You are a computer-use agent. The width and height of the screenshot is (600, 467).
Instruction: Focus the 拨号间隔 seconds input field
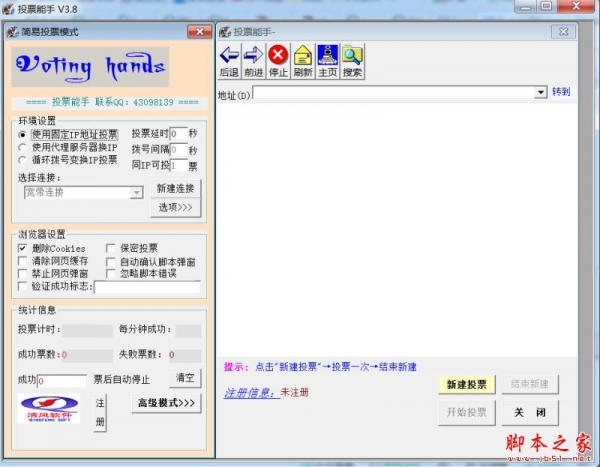click(x=178, y=150)
